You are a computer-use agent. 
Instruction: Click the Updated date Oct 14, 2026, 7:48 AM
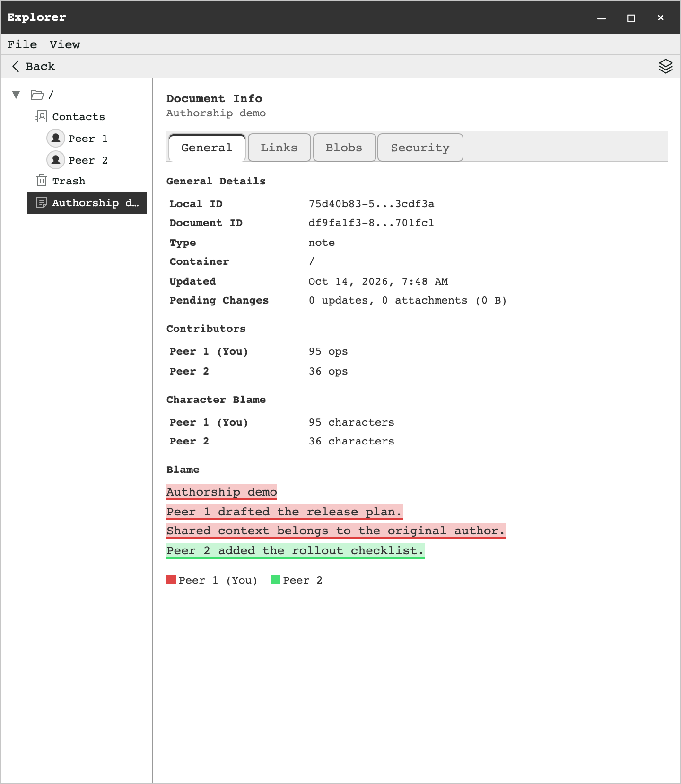[x=378, y=281]
